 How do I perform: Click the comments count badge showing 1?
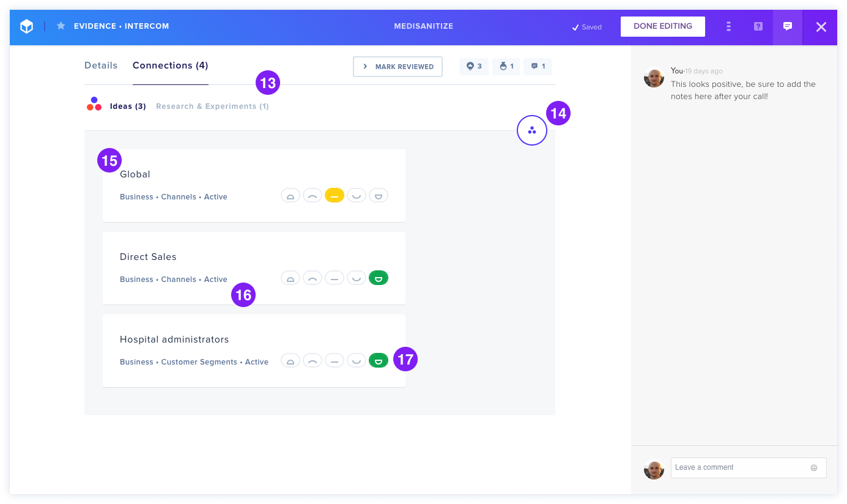pyautogui.click(x=538, y=66)
